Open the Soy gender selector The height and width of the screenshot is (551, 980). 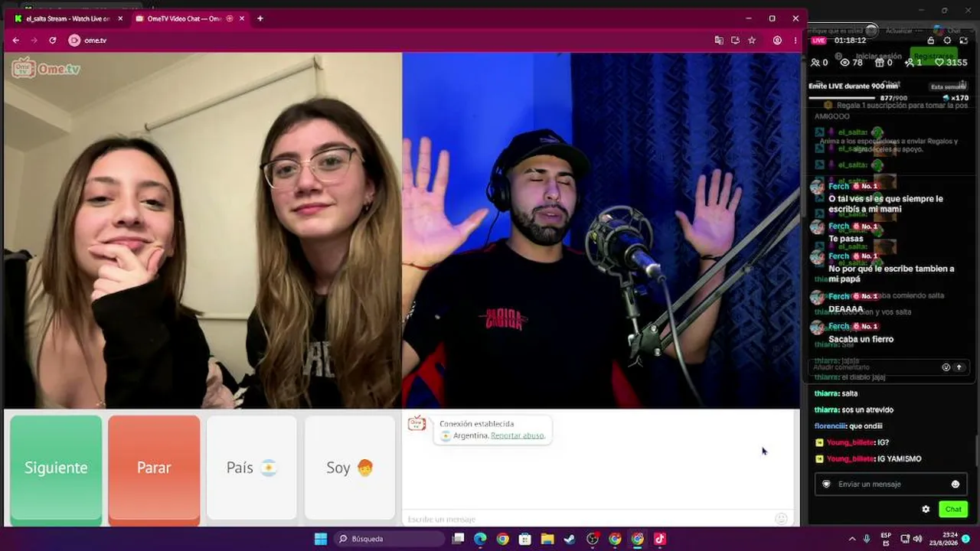pyautogui.click(x=350, y=468)
